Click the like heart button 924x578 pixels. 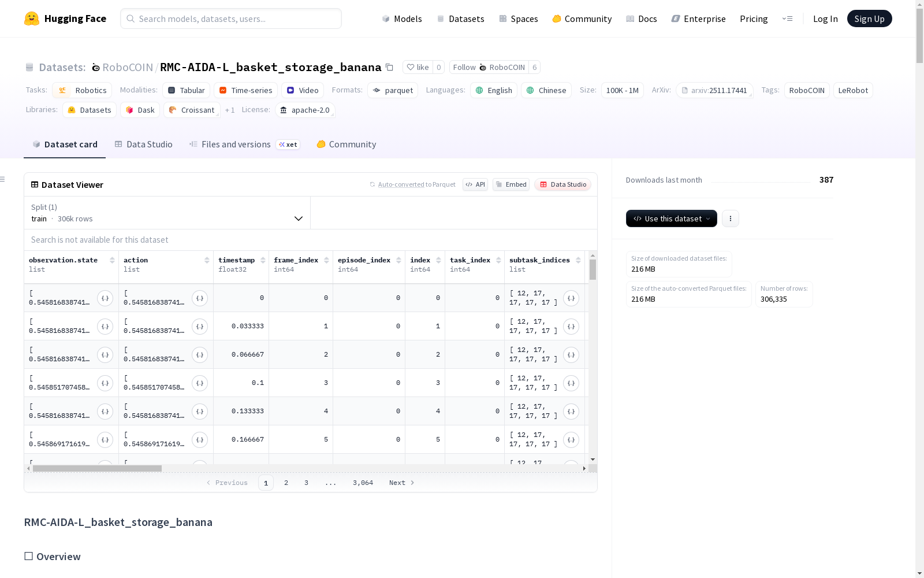tap(418, 67)
